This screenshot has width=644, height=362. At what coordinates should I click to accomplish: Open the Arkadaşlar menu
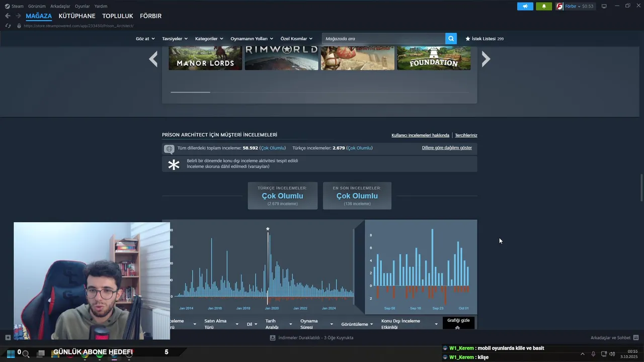(x=60, y=6)
